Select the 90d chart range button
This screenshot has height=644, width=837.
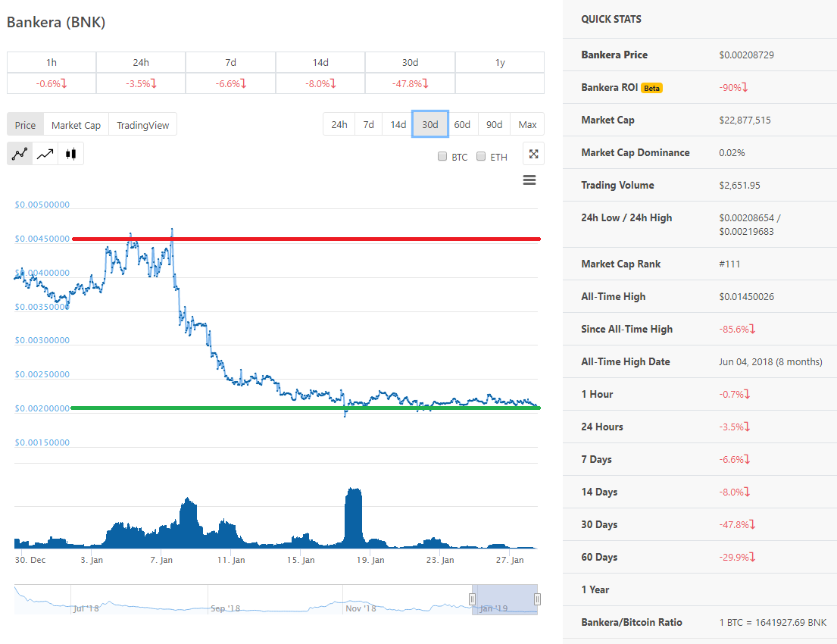click(x=494, y=124)
